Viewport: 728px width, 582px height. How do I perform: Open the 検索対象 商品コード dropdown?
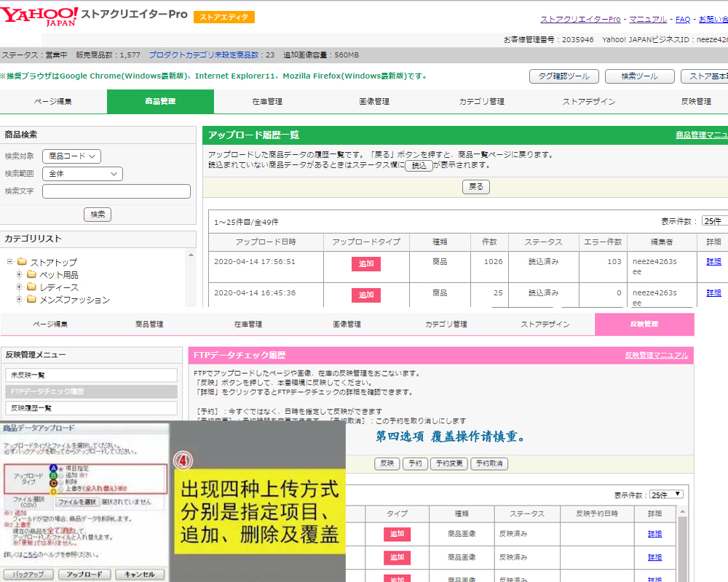(71, 156)
